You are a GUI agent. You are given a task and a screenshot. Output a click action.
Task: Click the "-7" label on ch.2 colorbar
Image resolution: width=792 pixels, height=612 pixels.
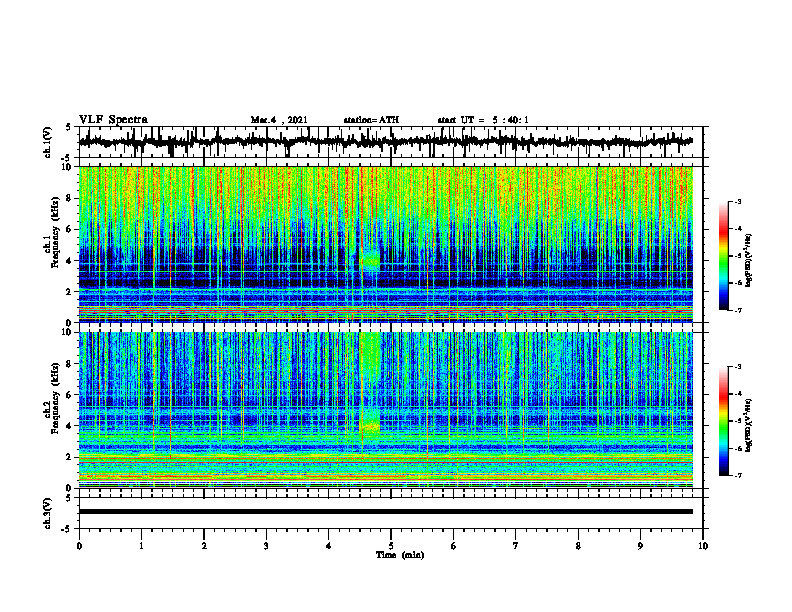(738, 476)
